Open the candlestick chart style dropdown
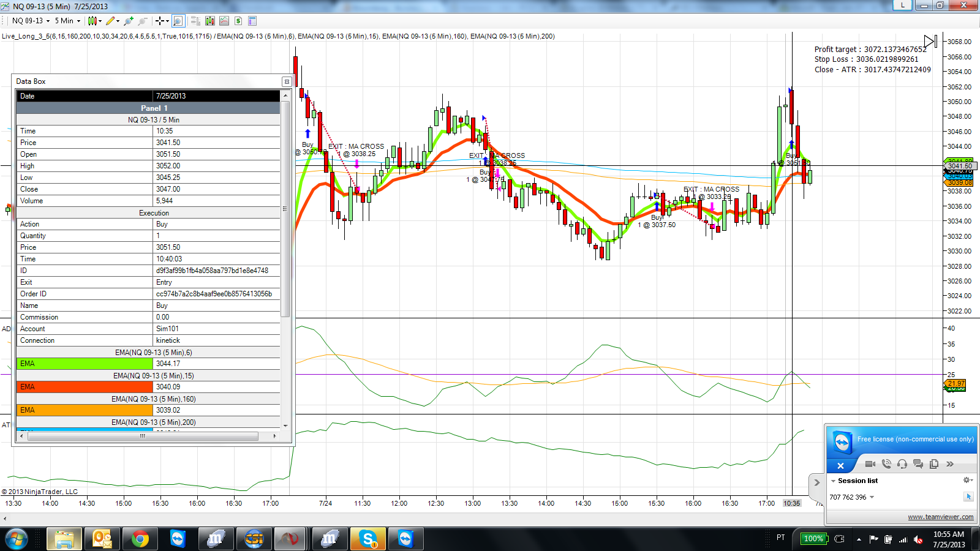The width and height of the screenshot is (980, 551). [94, 21]
